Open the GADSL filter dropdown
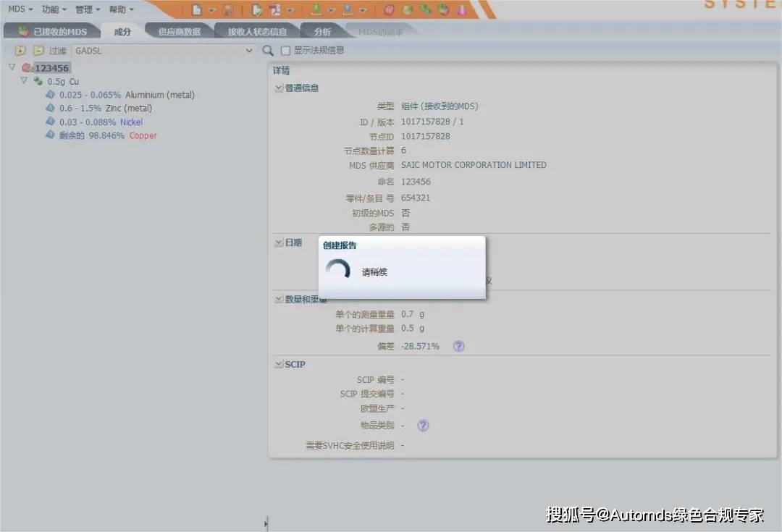This screenshot has width=782, height=532. coord(249,51)
